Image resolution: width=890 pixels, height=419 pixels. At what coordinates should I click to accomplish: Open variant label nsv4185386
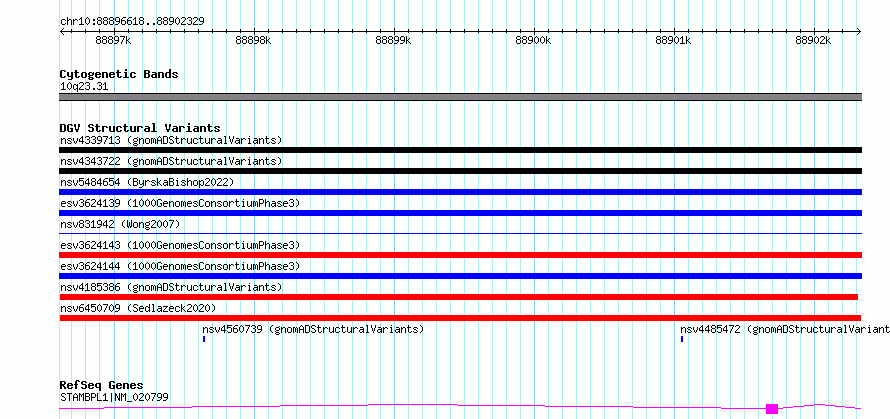point(171,287)
